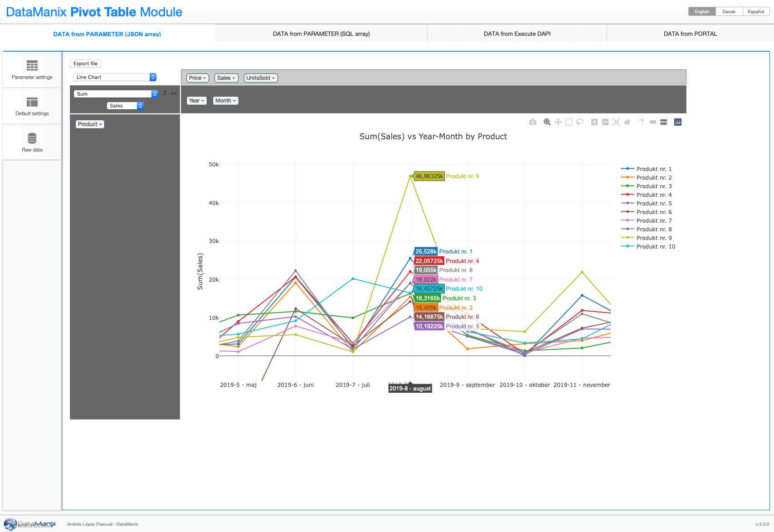Screen dimensions: 774x532
Task: Switch to DATA from PORTAL tab
Action: point(690,34)
